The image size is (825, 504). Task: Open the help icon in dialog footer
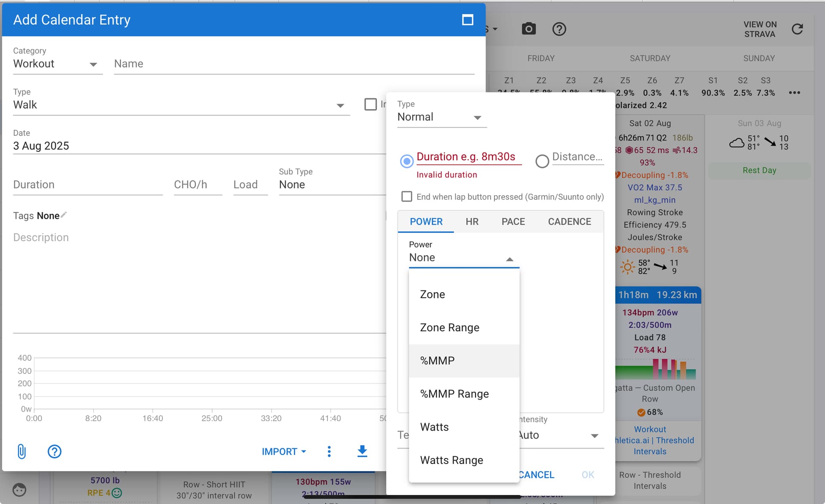pyautogui.click(x=55, y=452)
